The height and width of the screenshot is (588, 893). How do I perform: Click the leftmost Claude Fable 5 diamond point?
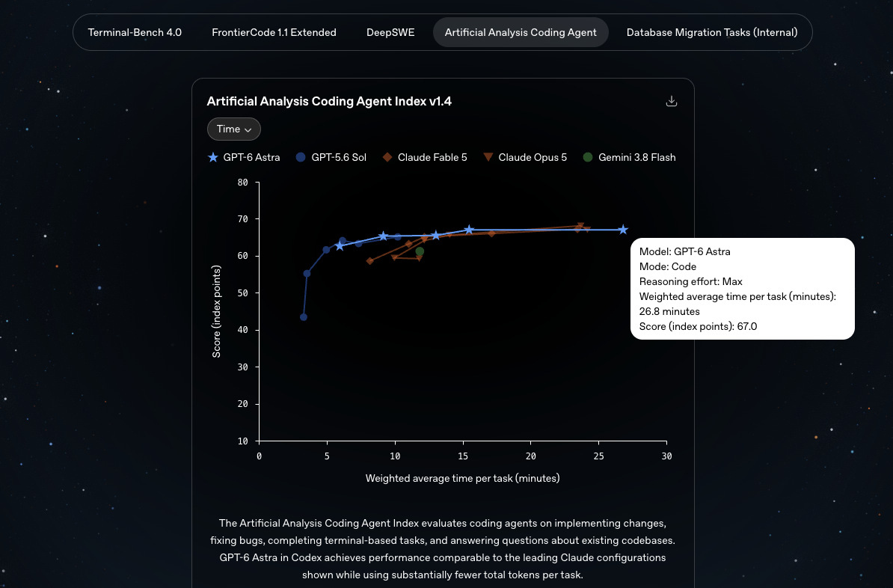coord(370,261)
